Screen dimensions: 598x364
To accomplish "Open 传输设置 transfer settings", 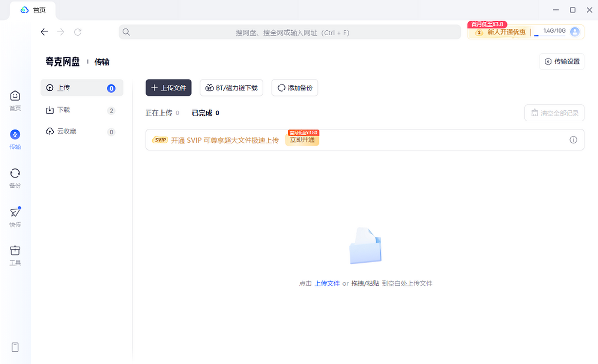I will pyautogui.click(x=562, y=62).
